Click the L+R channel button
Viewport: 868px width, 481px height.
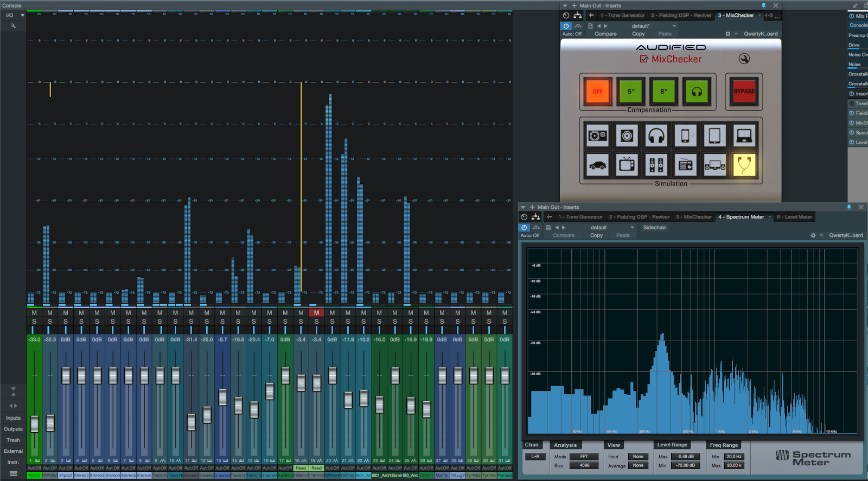(x=535, y=457)
